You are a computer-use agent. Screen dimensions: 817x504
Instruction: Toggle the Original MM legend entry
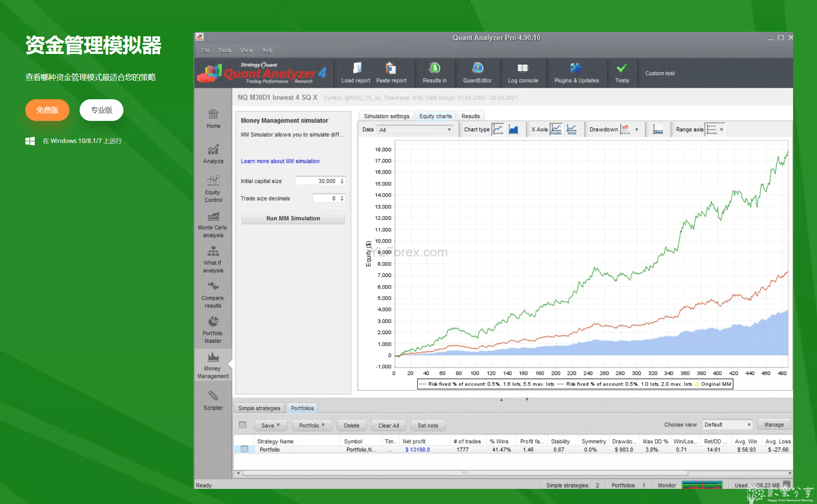point(713,384)
